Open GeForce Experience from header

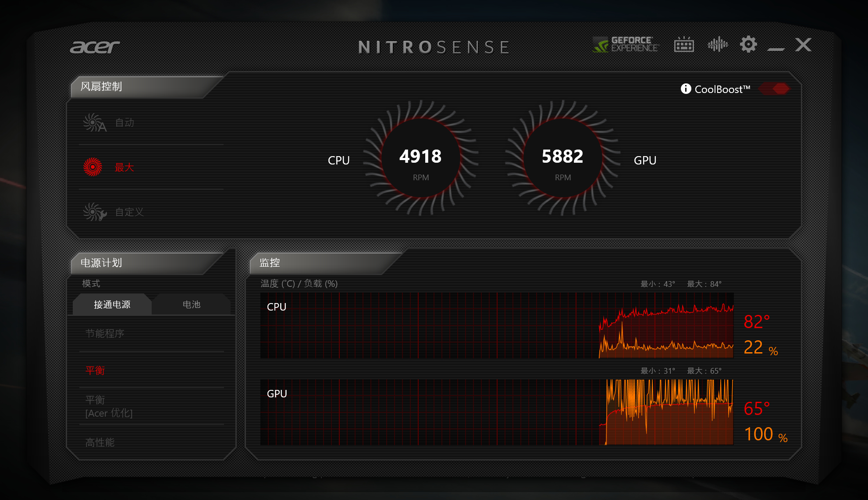(626, 45)
